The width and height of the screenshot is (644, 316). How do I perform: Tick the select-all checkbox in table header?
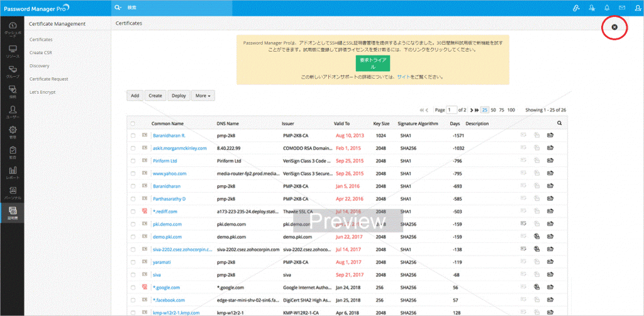(x=133, y=124)
